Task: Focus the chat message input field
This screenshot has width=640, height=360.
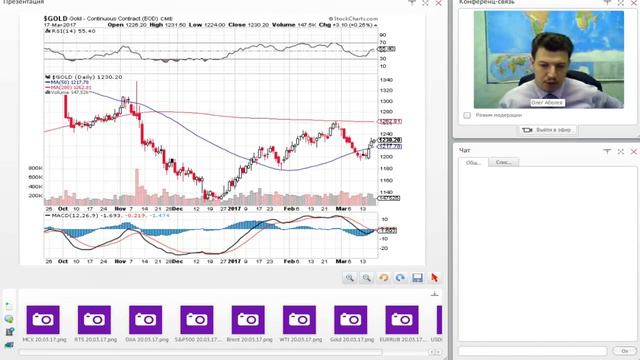Action: (x=533, y=351)
